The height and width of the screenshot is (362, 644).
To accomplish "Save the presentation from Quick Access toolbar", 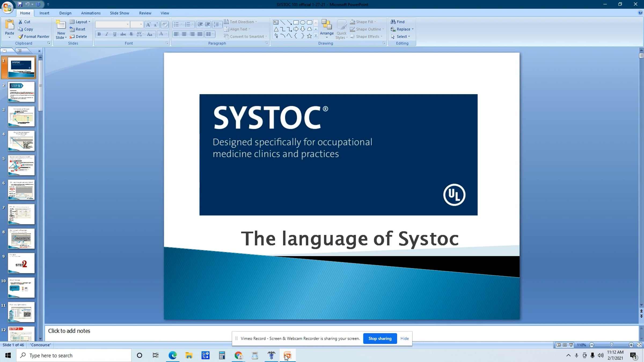I will 20,4.
